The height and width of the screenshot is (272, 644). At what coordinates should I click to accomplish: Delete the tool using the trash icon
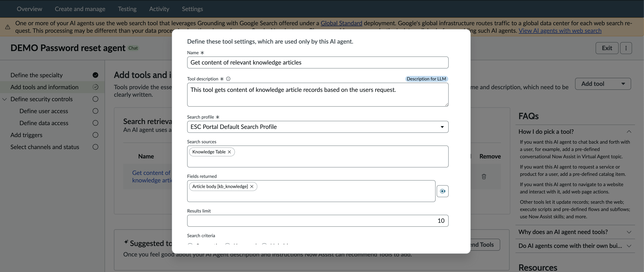484,177
